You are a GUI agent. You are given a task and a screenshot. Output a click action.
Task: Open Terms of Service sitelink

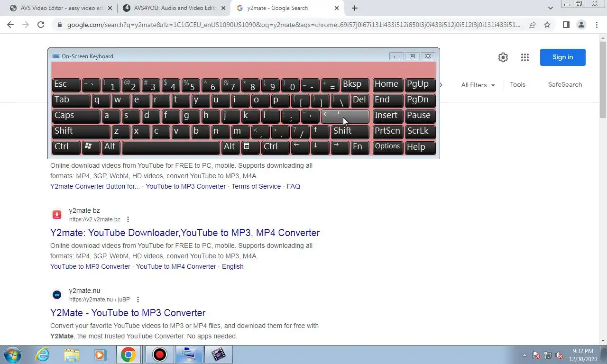[x=256, y=186]
